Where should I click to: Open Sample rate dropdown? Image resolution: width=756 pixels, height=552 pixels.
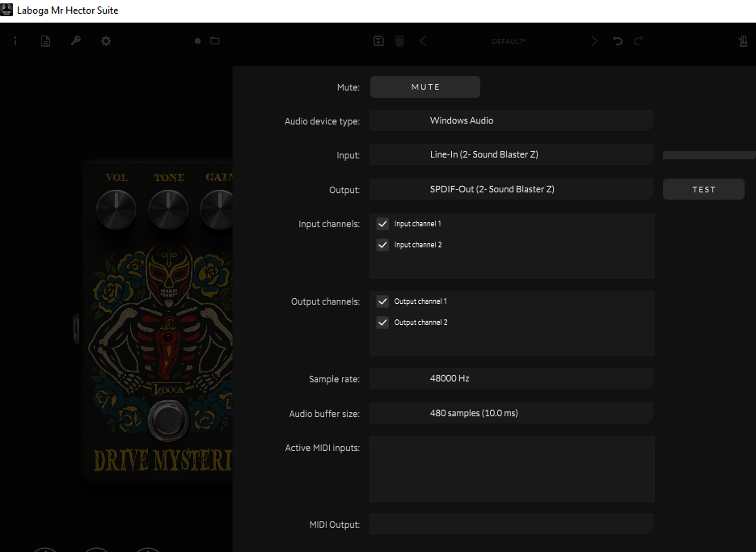click(511, 378)
